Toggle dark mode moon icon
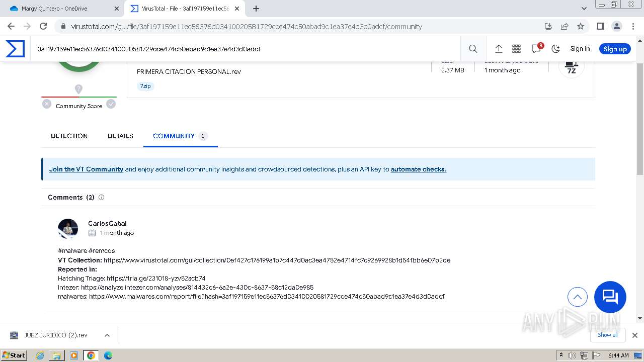The image size is (644, 362). (555, 49)
